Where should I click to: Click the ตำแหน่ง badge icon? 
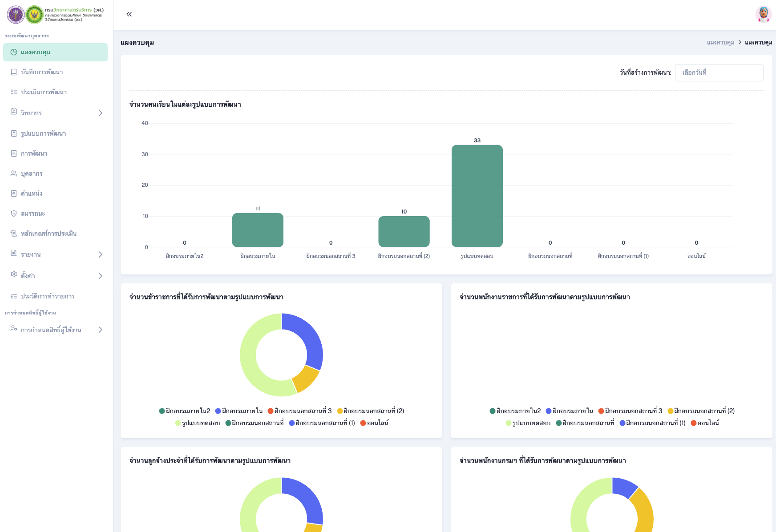pos(14,193)
